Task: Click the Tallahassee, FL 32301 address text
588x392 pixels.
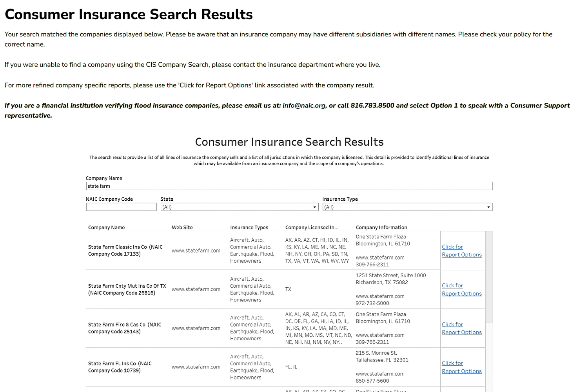Action: click(382, 360)
